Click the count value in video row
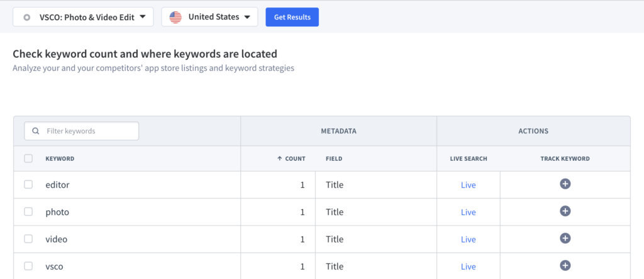 [x=303, y=239]
